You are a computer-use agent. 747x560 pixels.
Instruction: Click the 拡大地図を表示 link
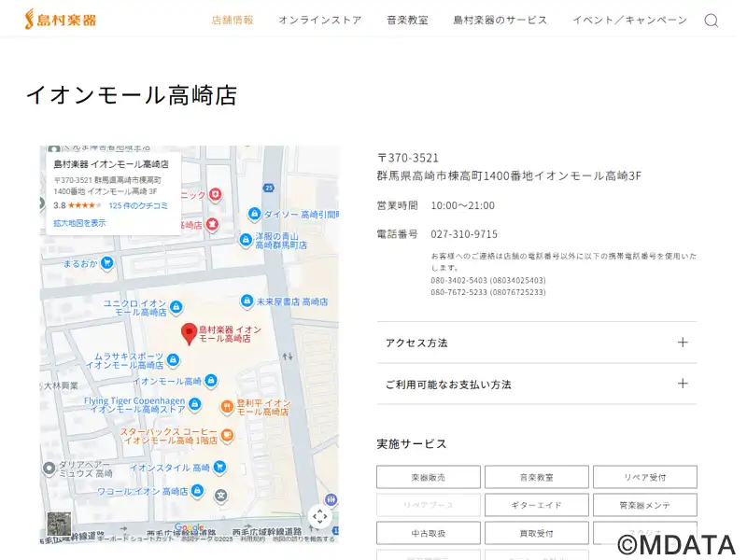[x=79, y=223]
